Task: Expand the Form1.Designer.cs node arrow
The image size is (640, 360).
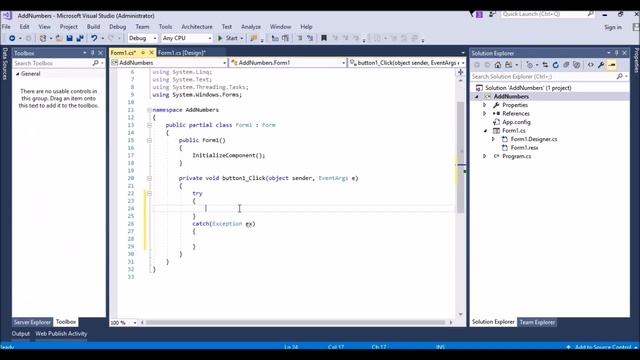Action: [x=493, y=140]
